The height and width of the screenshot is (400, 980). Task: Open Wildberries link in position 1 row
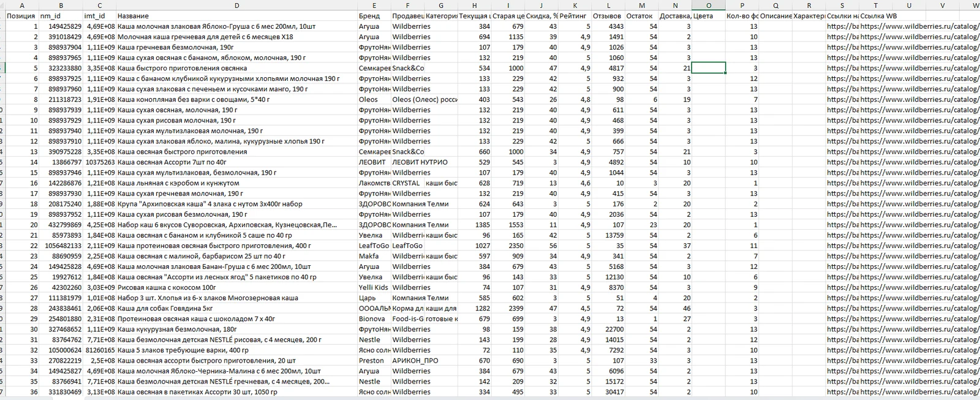pyautogui.click(x=919, y=26)
